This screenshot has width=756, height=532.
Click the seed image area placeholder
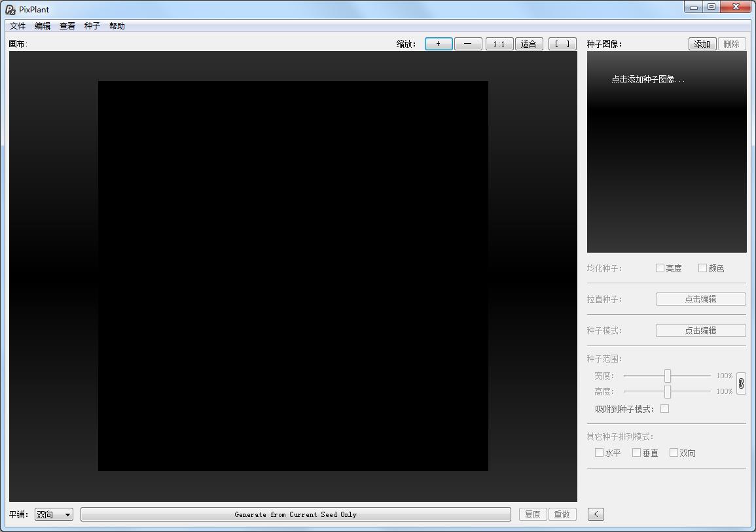[x=666, y=152]
